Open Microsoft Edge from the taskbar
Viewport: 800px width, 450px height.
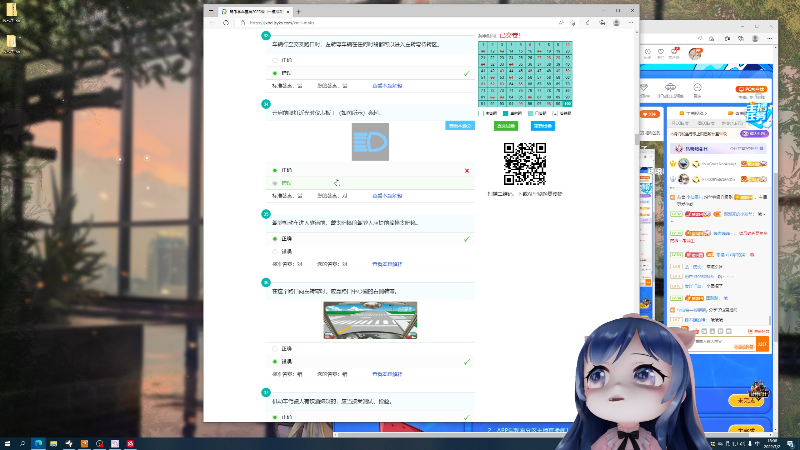pos(38,444)
